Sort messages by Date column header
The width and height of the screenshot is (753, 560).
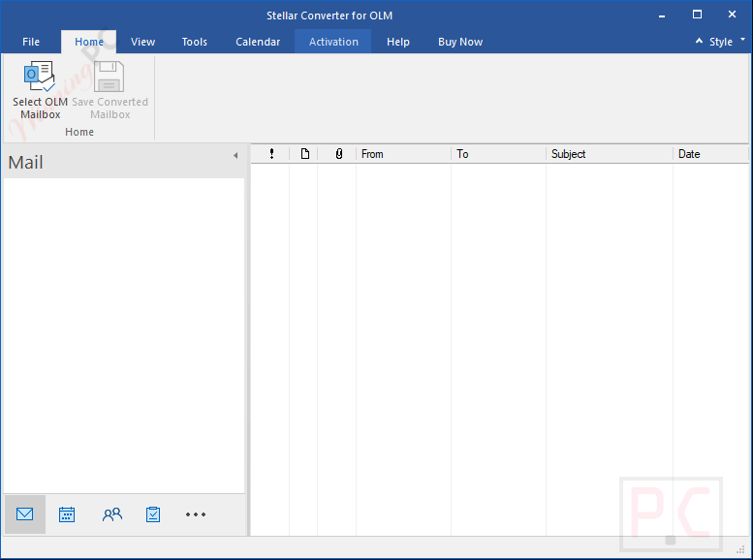coord(710,154)
